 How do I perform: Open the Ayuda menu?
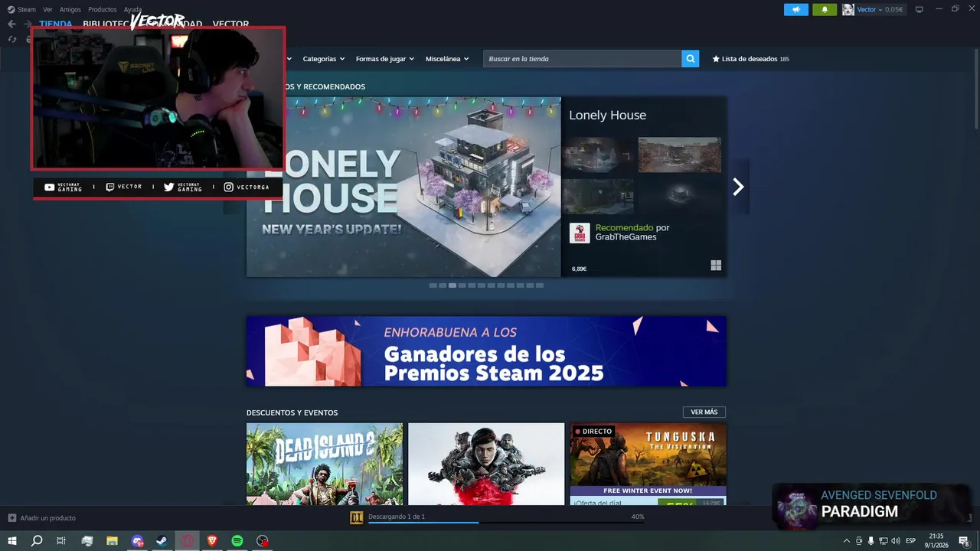coord(133,9)
